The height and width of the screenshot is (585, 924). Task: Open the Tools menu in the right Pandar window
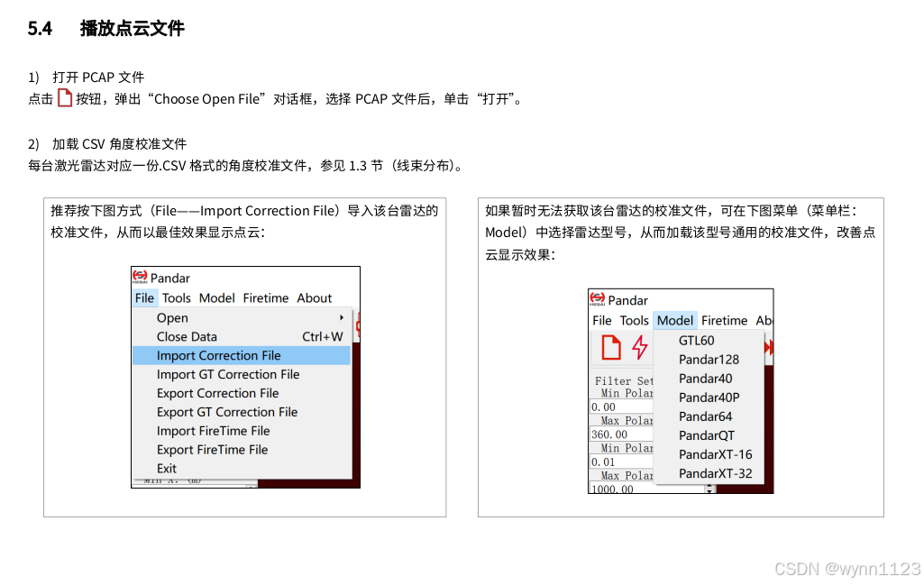point(634,321)
